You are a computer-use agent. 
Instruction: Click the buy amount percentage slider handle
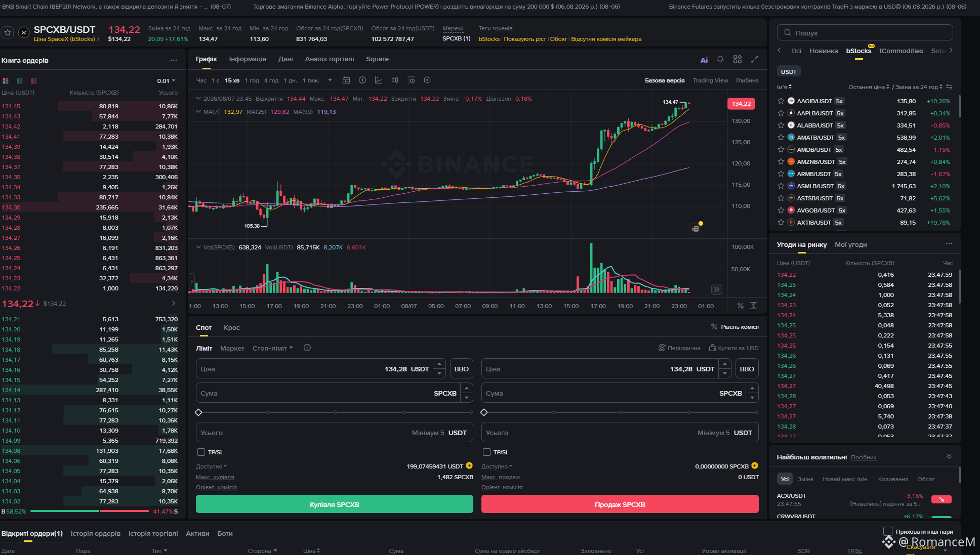pyautogui.click(x=198, y=412)
